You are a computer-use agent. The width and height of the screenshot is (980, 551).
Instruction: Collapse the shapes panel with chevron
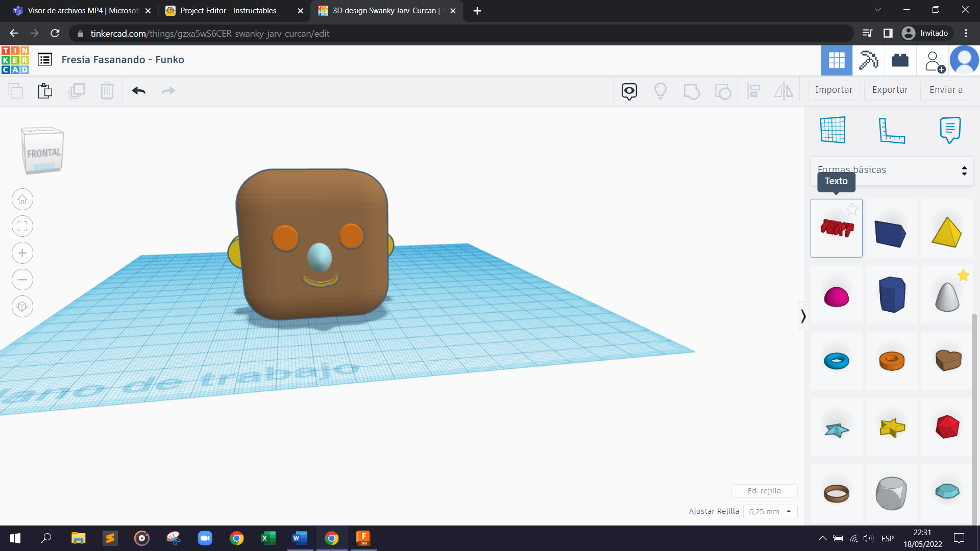[803, 316]
